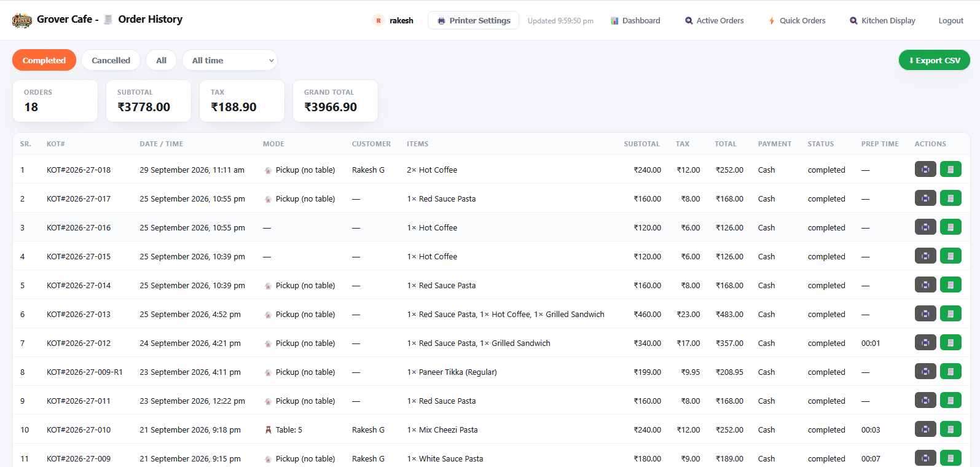Click the 00:03 prep time value

(871, 430)
